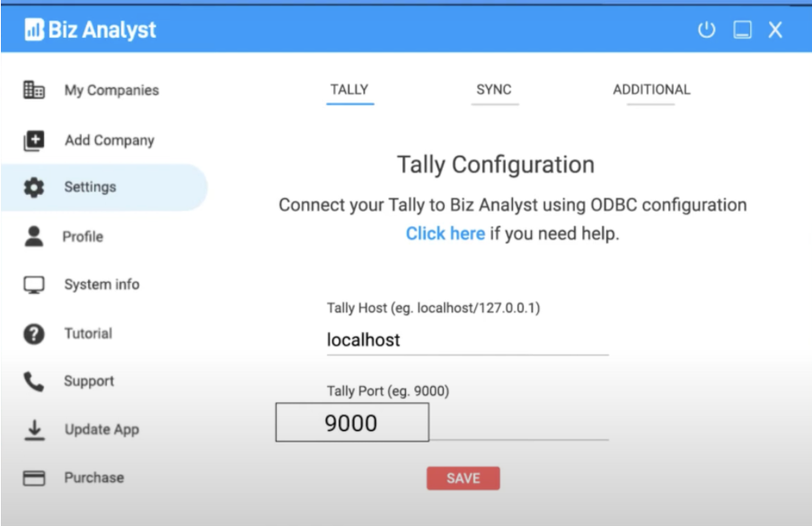Click the Tutorial question mark icon

(33, 333)
